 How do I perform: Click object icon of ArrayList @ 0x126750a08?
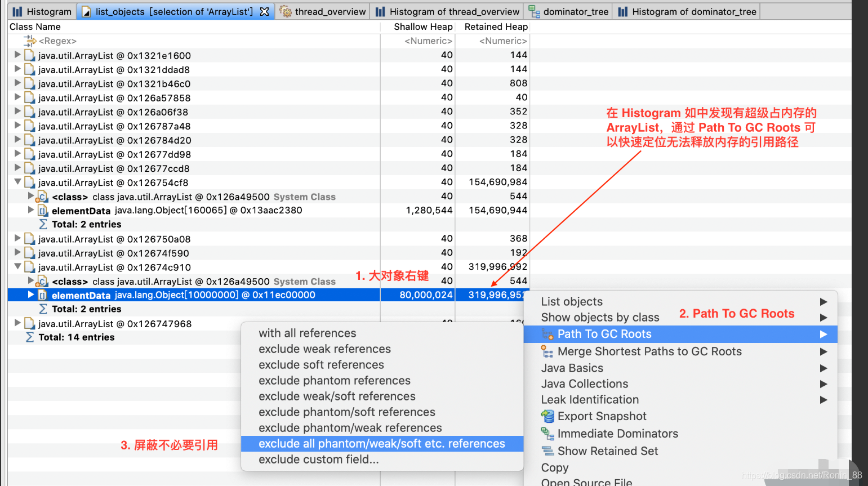[29, 238]
